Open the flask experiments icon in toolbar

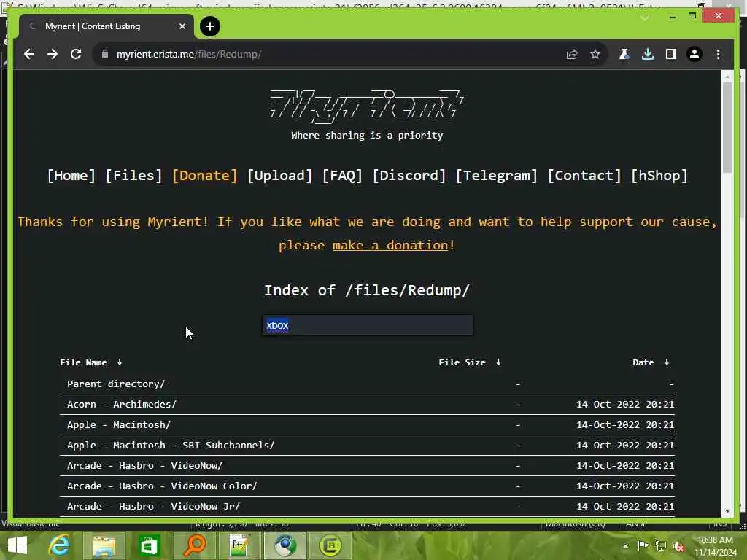[x=624, y=54]
